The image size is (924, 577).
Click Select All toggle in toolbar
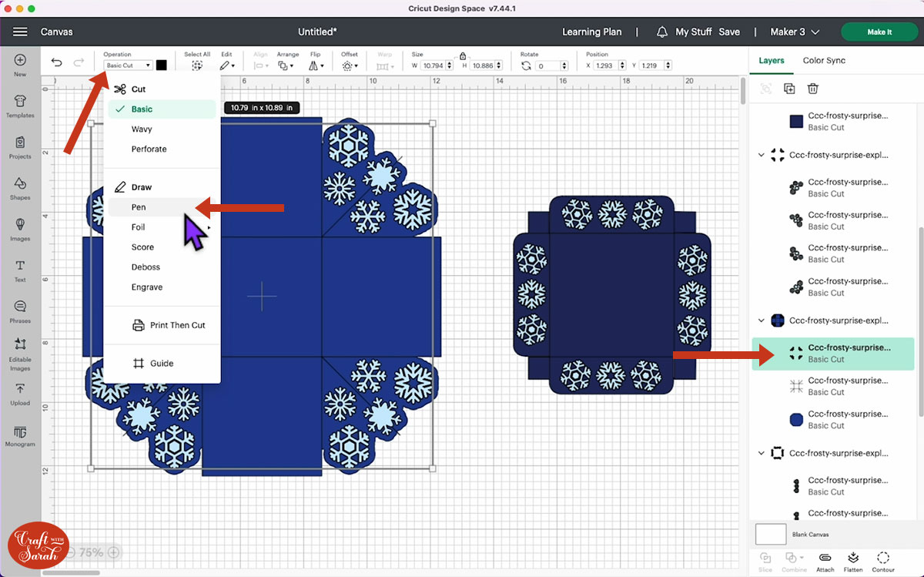[x=197, y=65]
